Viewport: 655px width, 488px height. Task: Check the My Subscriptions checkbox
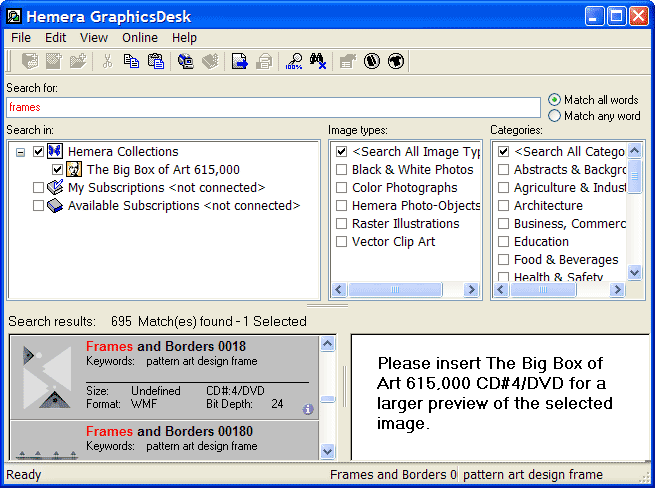[x=38, y=187]
